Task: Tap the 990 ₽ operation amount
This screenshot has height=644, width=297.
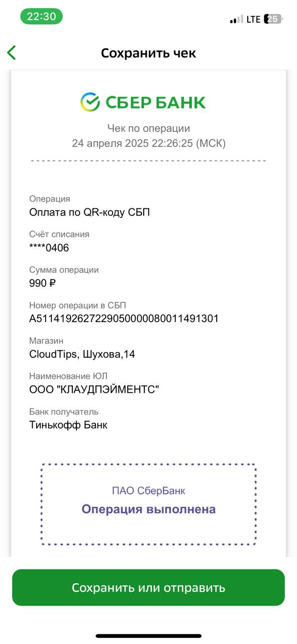Action: coord(42,283)
